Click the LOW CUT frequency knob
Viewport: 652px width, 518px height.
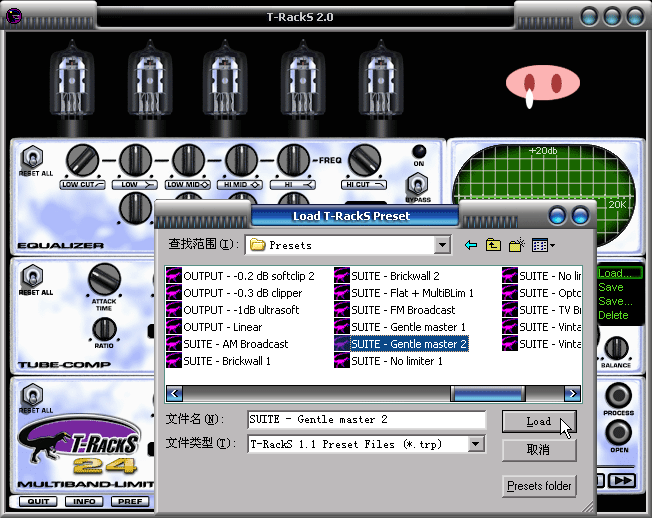tap(82, 160)
